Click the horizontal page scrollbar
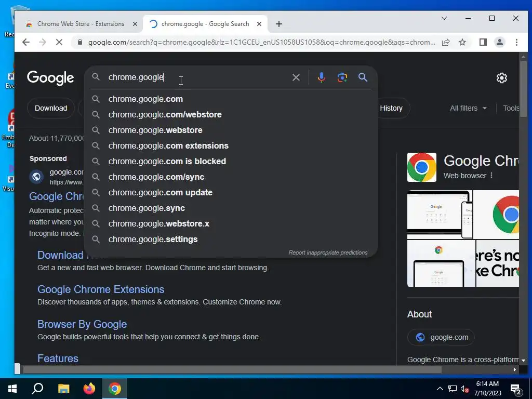This screenshot has height=399, width=532. [232, 369]
